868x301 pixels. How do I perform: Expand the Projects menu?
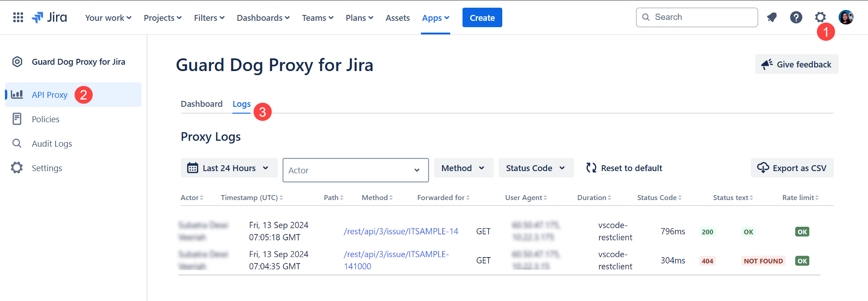pyautogui.click(x=163, y=18)
